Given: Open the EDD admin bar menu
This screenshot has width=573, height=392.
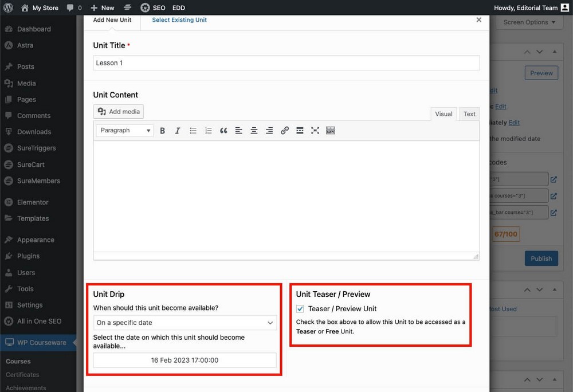Looking at the screenshot, I should 179,7.
